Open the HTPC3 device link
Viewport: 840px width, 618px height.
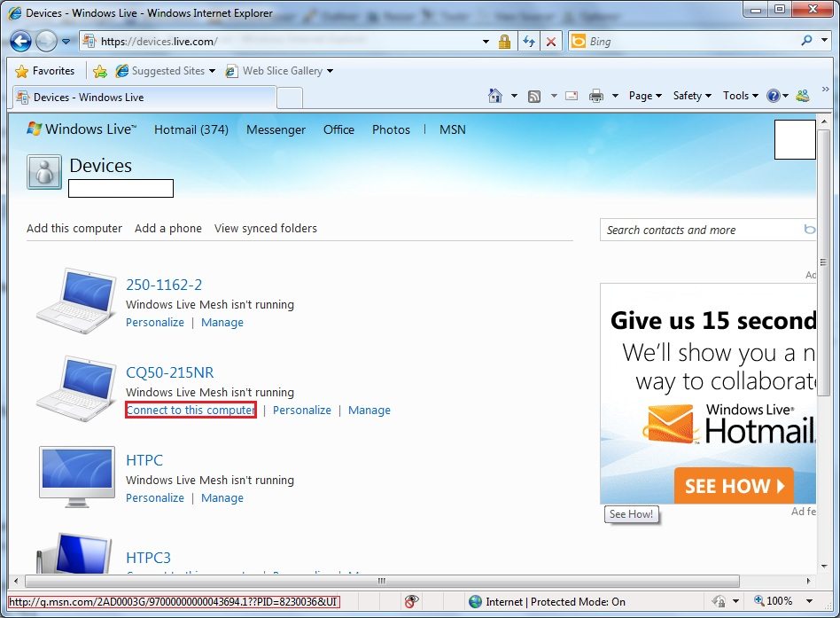(x=148, y=558)
